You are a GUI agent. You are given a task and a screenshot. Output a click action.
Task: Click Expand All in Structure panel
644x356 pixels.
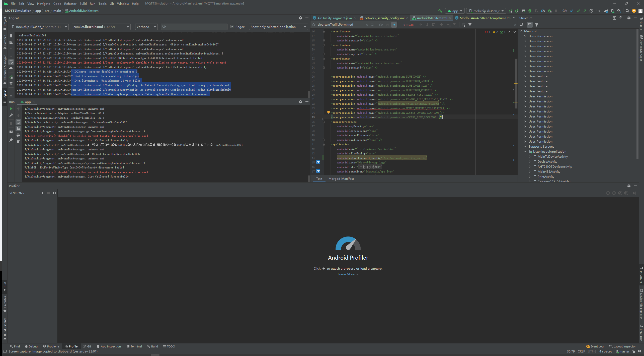click(614, 18)
